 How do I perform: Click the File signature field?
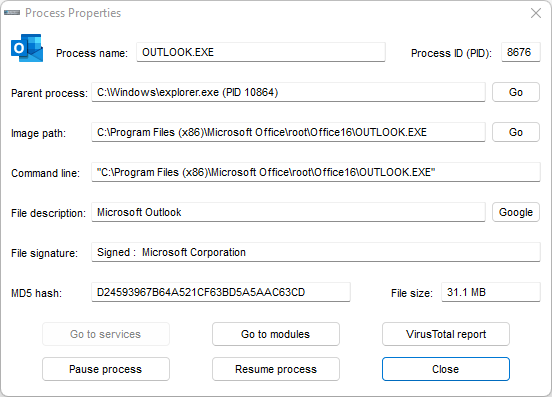click(x=316, y=252)
